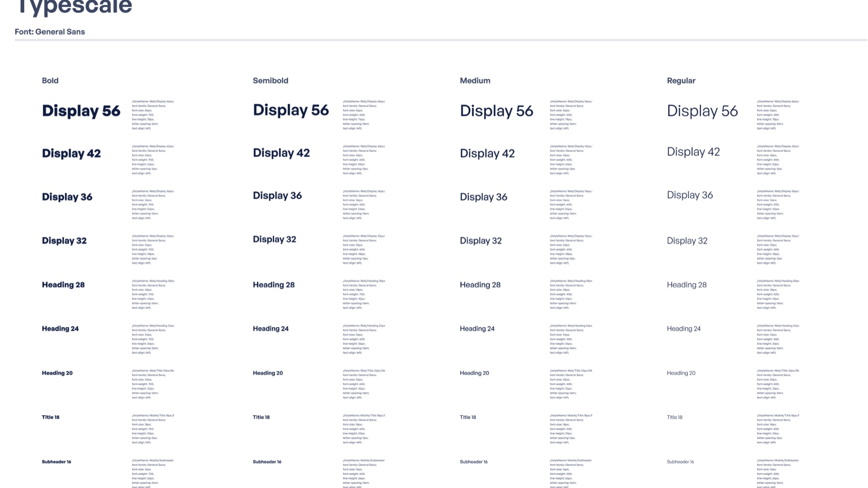Click 'Display 56' sample under Regular
This screenshot has height=488, width=868.
coord(702,111)
